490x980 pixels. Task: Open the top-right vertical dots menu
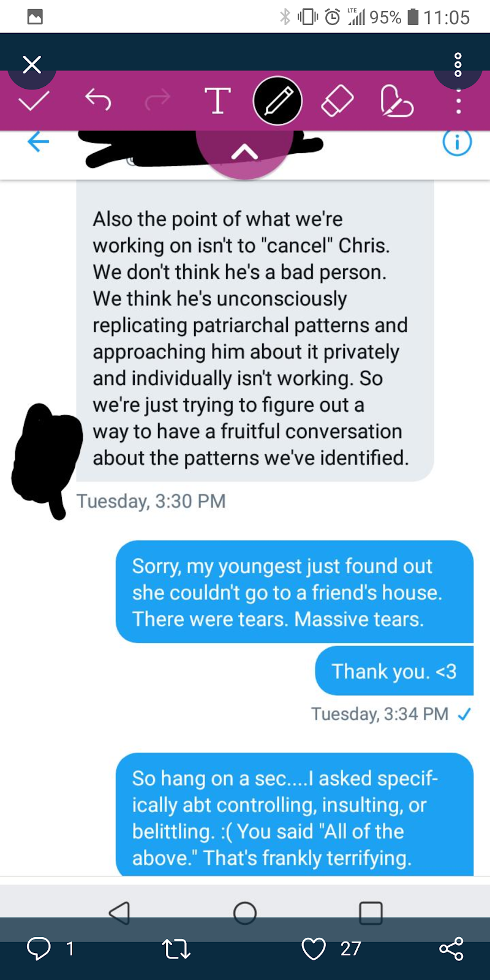tap(458, 64)
